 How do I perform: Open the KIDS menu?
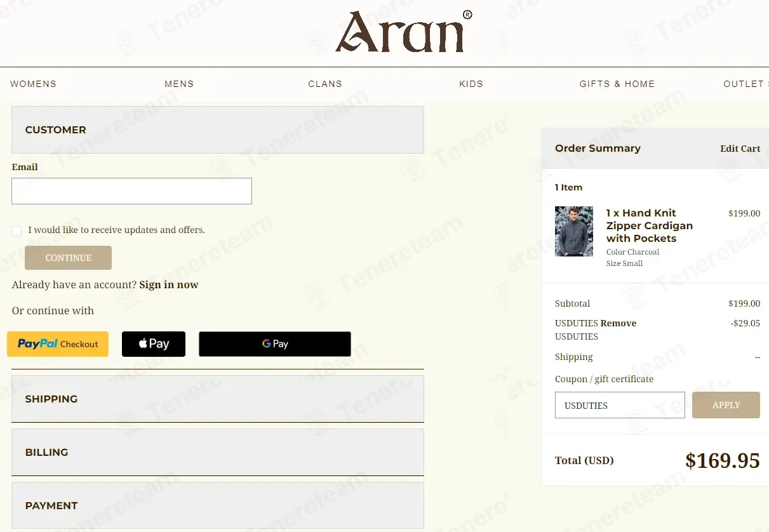coord(471,84)
